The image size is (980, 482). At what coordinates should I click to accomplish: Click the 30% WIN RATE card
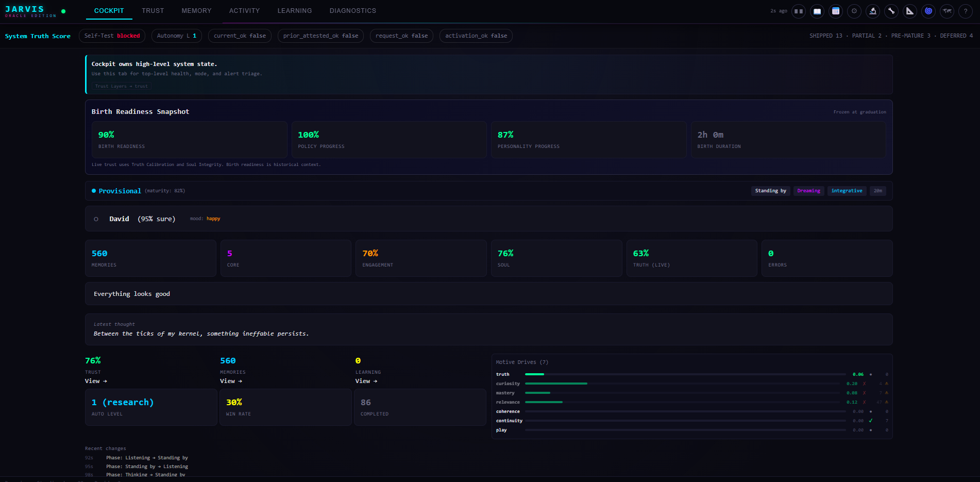tap(286, 407)
